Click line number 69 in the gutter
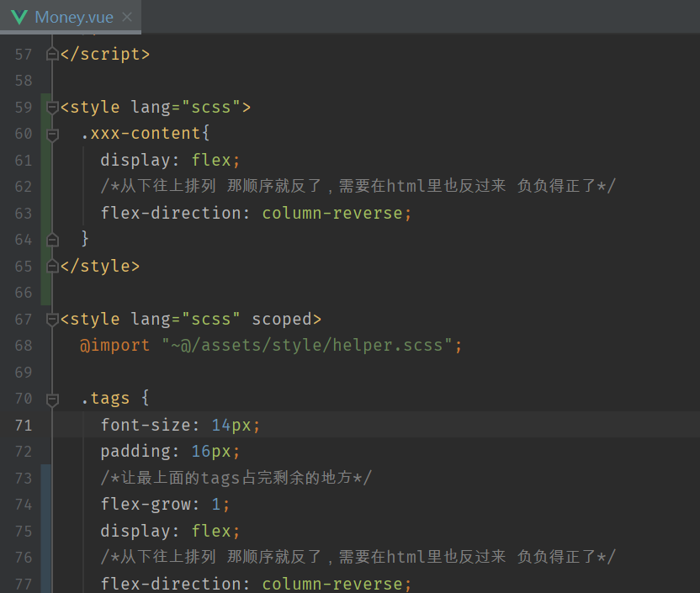 (24, 372)
